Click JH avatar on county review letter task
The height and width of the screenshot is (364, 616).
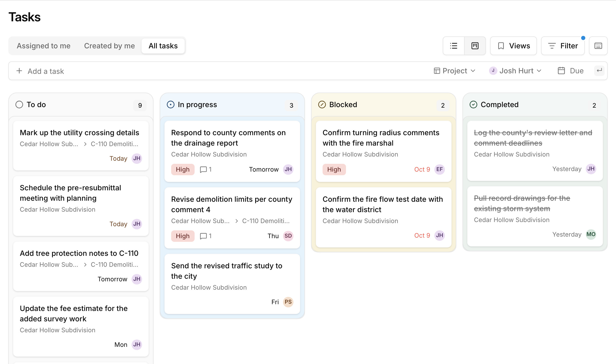point(591,169)
